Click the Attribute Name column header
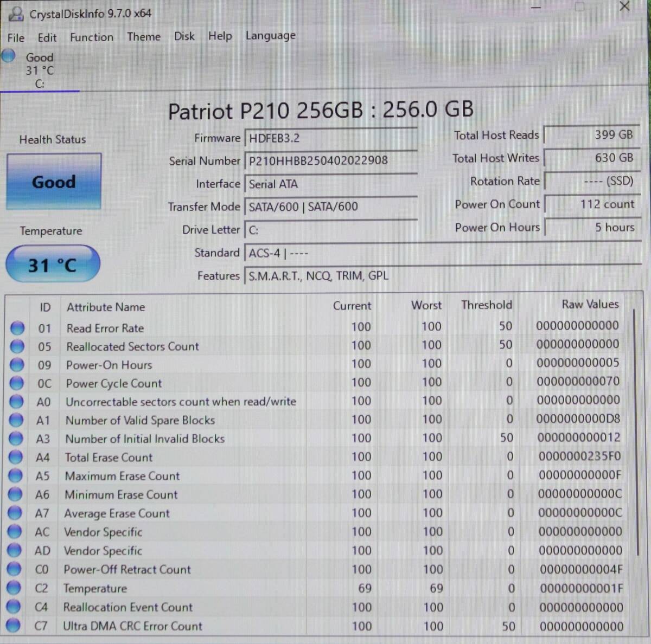Screen dimensions: 651x644 (106, 307)
